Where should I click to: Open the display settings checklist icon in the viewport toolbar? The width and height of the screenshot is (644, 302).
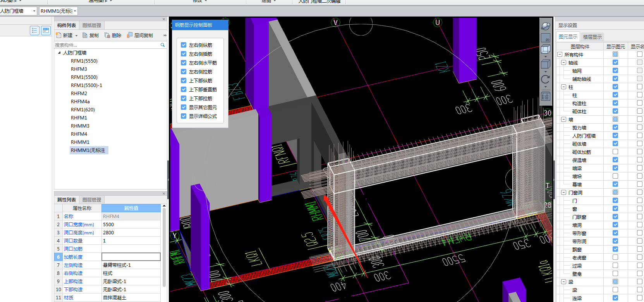545,96
